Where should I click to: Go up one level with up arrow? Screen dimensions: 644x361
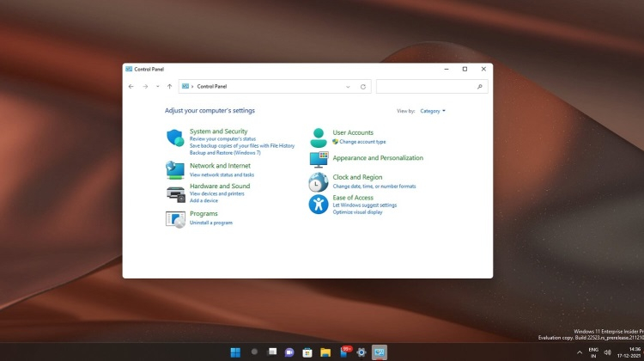tap(170, 87)
